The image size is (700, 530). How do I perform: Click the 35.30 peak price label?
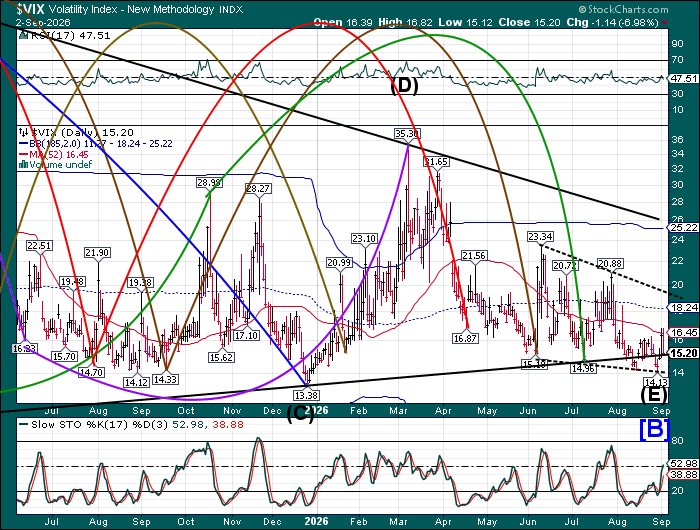tap(407, 134)
